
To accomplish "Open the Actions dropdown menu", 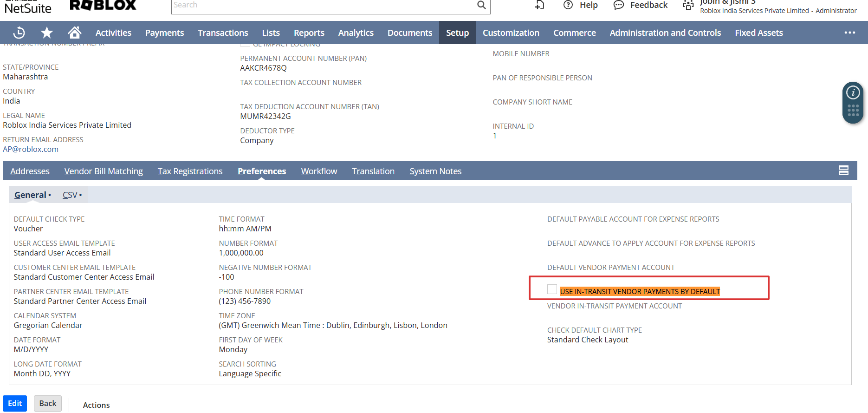I will tap(96, 405).
